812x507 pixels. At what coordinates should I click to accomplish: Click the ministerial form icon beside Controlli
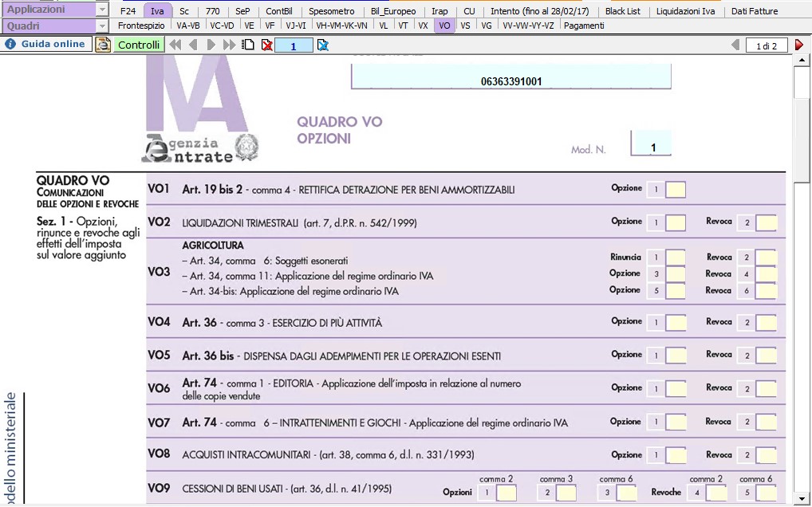click(x=103, y=45)
